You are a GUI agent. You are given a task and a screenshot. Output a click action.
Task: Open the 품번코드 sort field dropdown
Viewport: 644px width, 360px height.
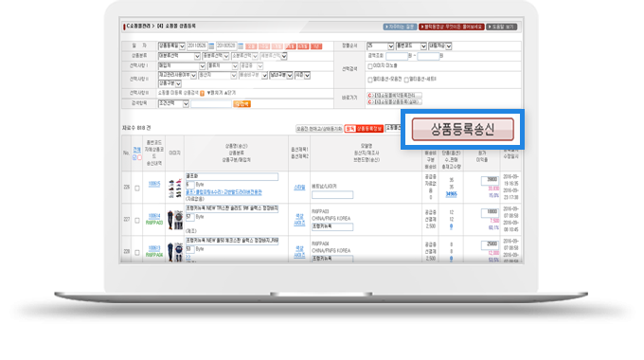(x=411, y=46)
